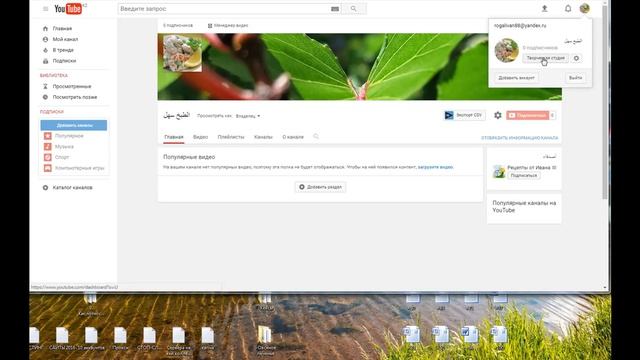Screen dimensions: 640x360
Task: Click the gear icon in account popup
Action: pos(576,58)
